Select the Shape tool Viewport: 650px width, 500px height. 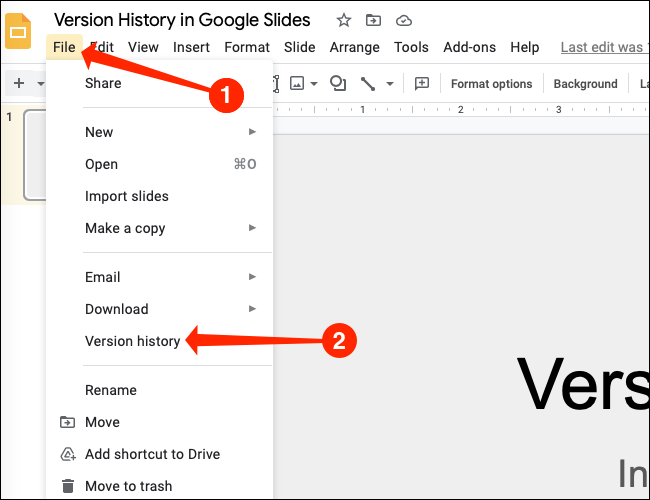coord(338,83)
